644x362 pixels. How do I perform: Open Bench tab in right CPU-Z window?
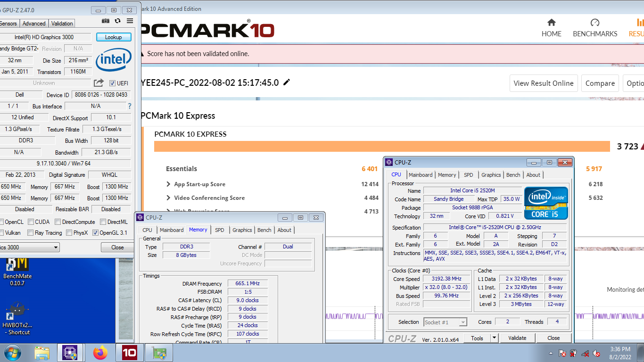(513, 175)
